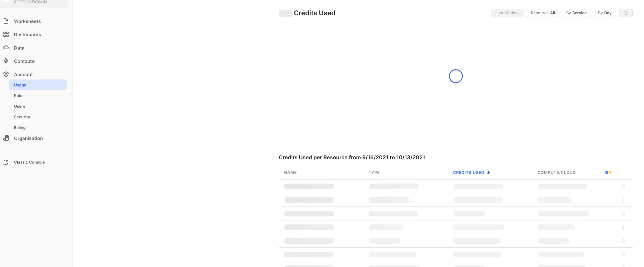Navigate to the Billing section
The image size is (644, 267).
point(20,128)
